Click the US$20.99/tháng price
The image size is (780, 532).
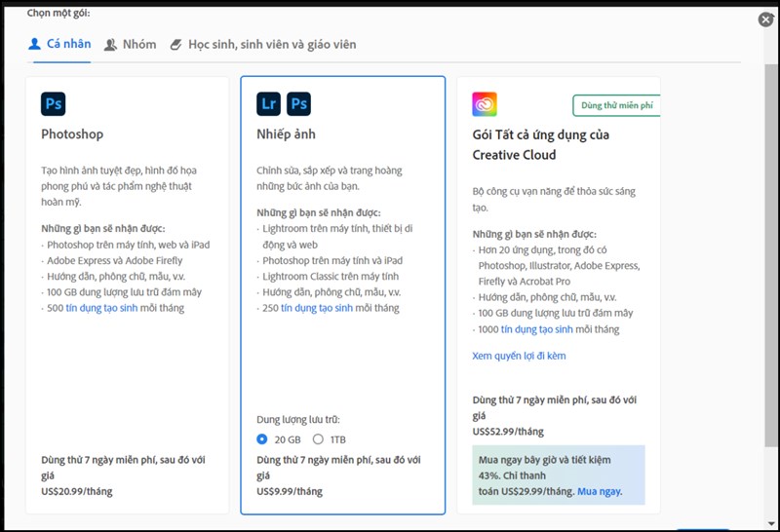point(77,491)
